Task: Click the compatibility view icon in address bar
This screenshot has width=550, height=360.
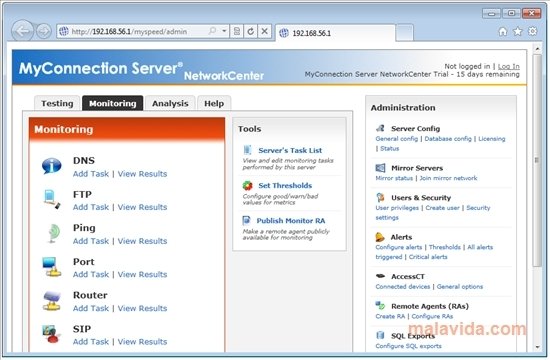Action: (237, 32)
